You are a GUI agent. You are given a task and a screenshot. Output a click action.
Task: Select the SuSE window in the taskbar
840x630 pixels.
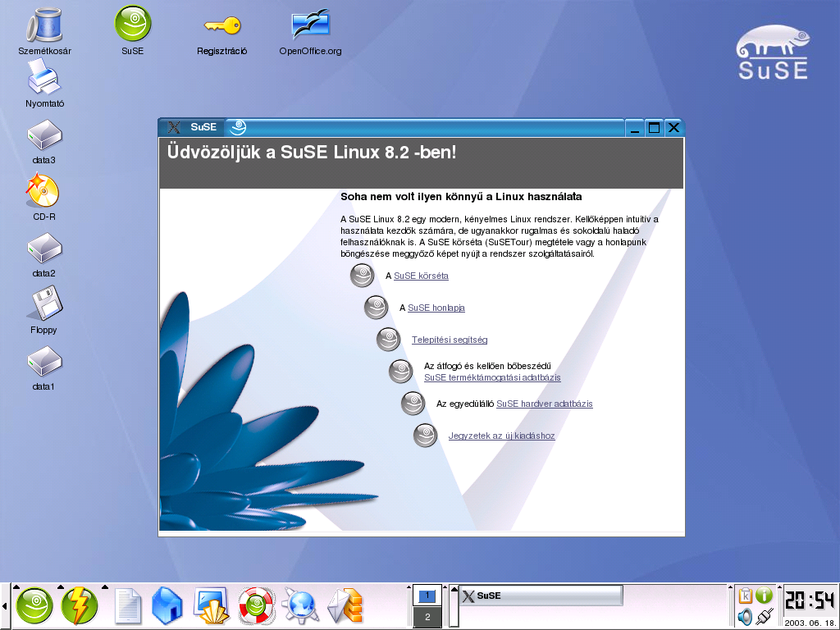tap(540, 596)
